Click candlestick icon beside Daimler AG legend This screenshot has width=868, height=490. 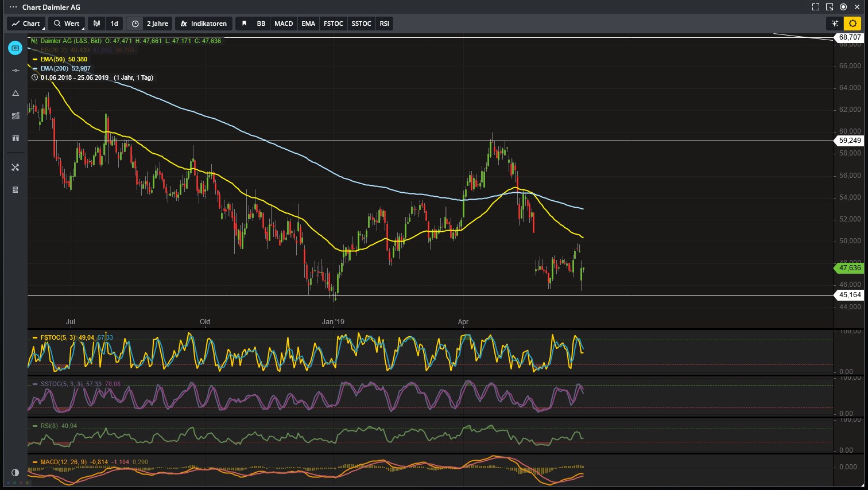pos(34,41)
